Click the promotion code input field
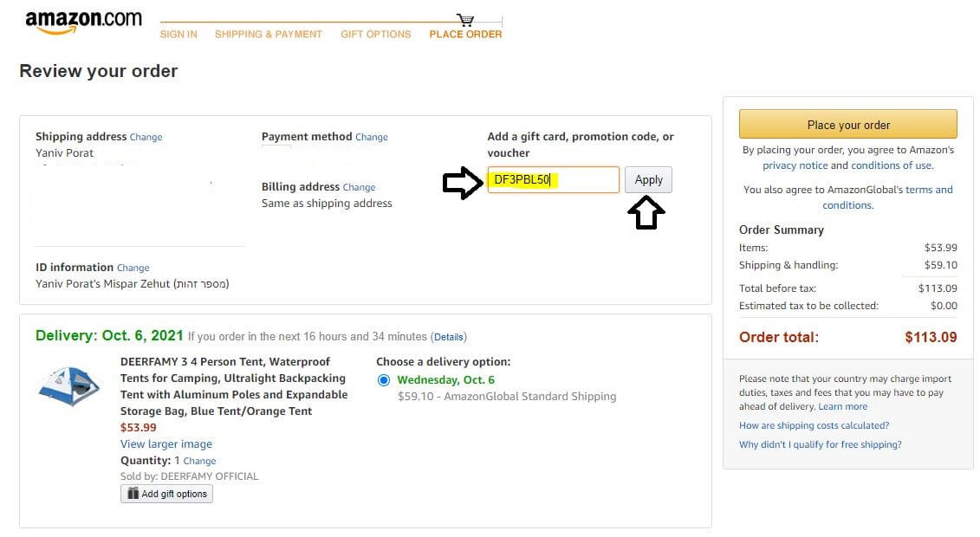The image size is (980, 537). (553, 180)
